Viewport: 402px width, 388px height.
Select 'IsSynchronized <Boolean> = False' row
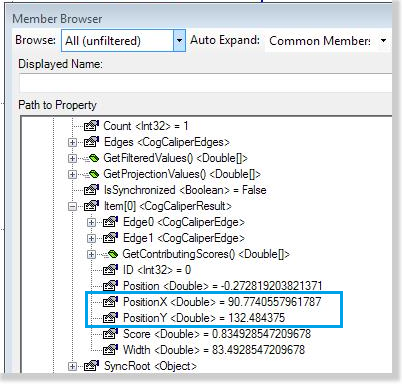coord(185,190)
